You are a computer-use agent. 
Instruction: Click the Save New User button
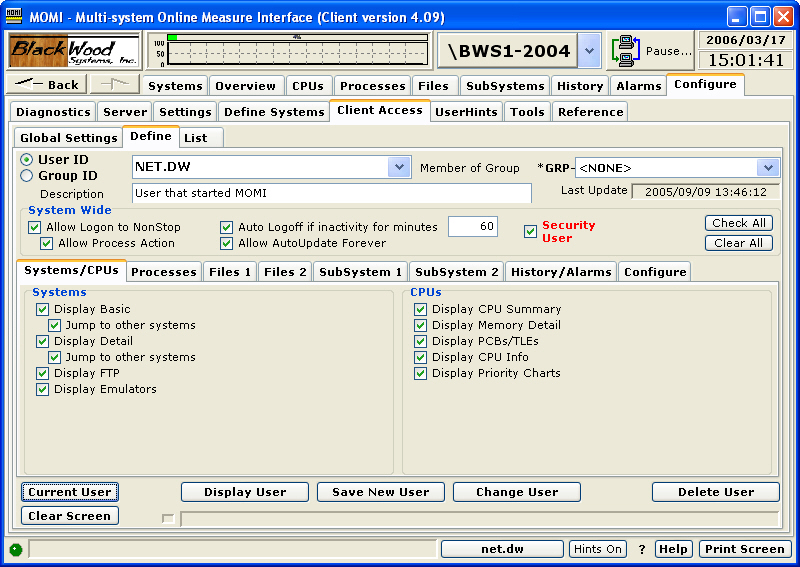click(380, 492)
